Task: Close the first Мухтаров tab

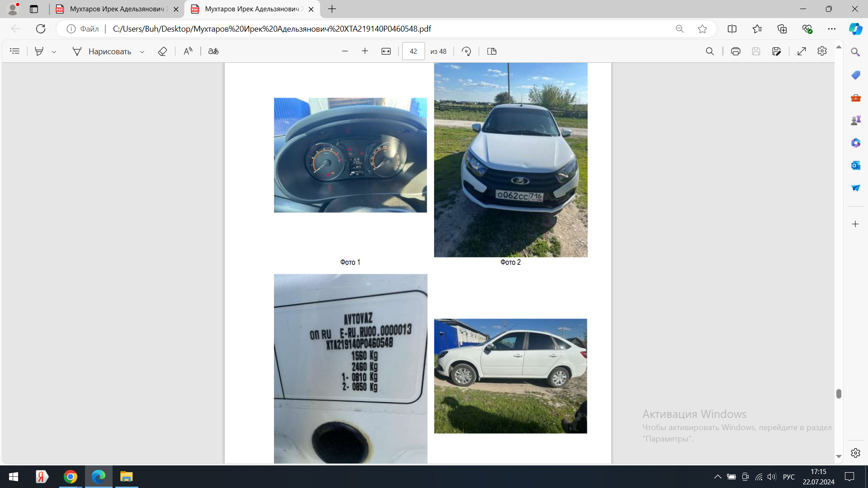Action: coord(176,9)
